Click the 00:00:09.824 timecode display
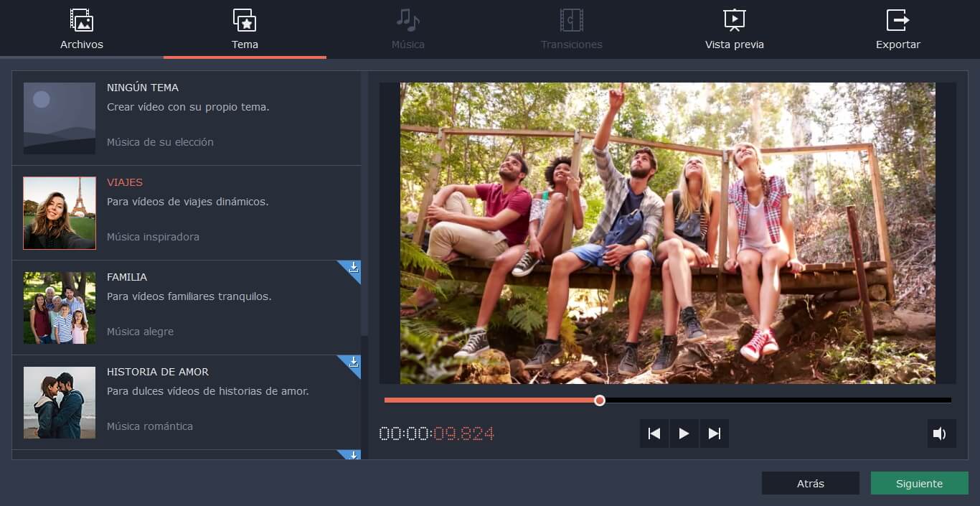 [x=437, y=434]
